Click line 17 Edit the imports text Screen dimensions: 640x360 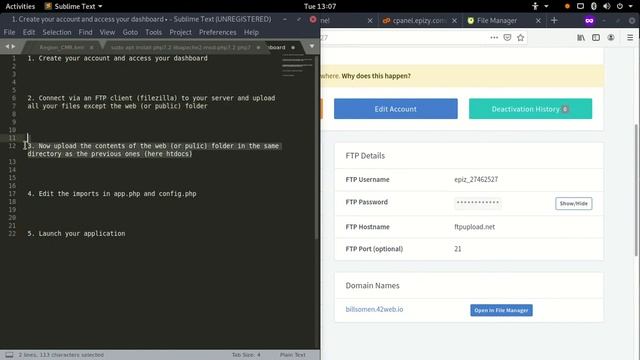tap(112, 194)
